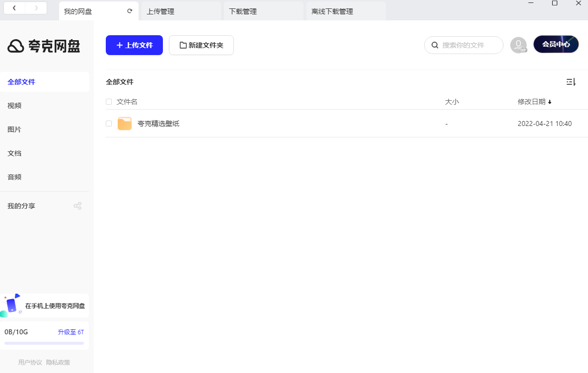
Task: Click the 上传文件 button
Action: click(x=134, y=45)
